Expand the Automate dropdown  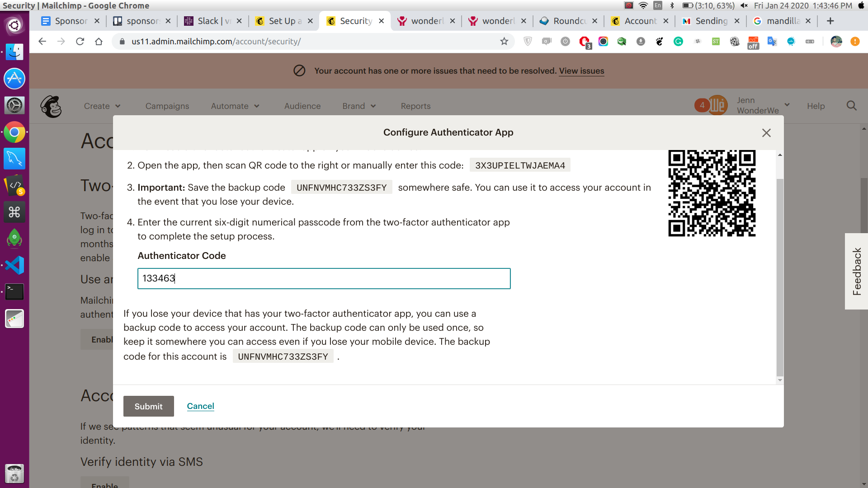click(x=235, y=106)
